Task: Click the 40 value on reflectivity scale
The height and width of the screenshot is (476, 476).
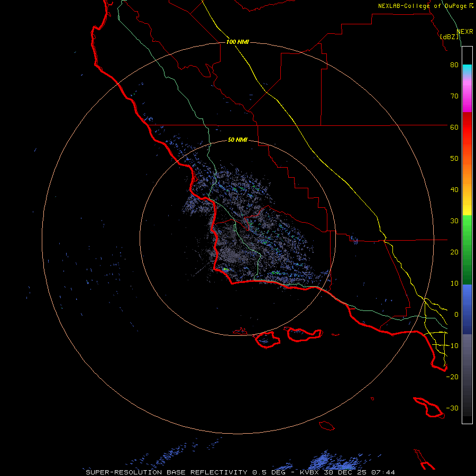Action: tap(454, 190)
